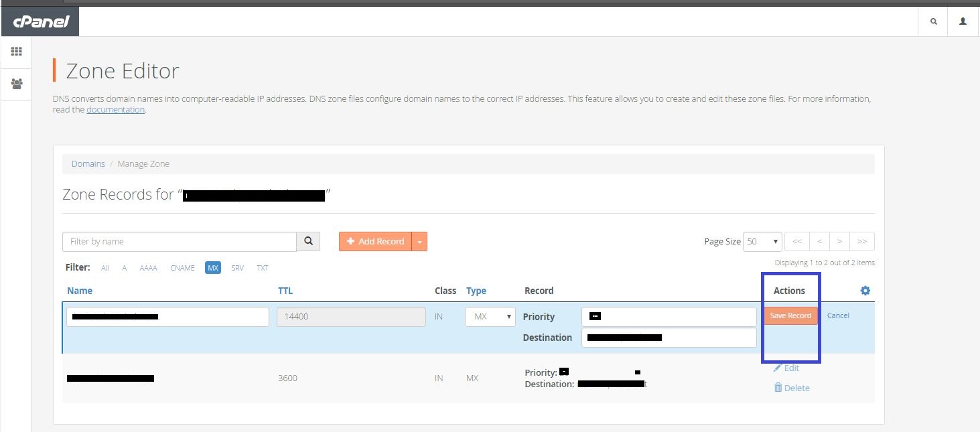Viewport: 980px width, 432px height.
Task: Open the apps grid sidebar icon
Action: pyautogui.click(x=16, y=52)
